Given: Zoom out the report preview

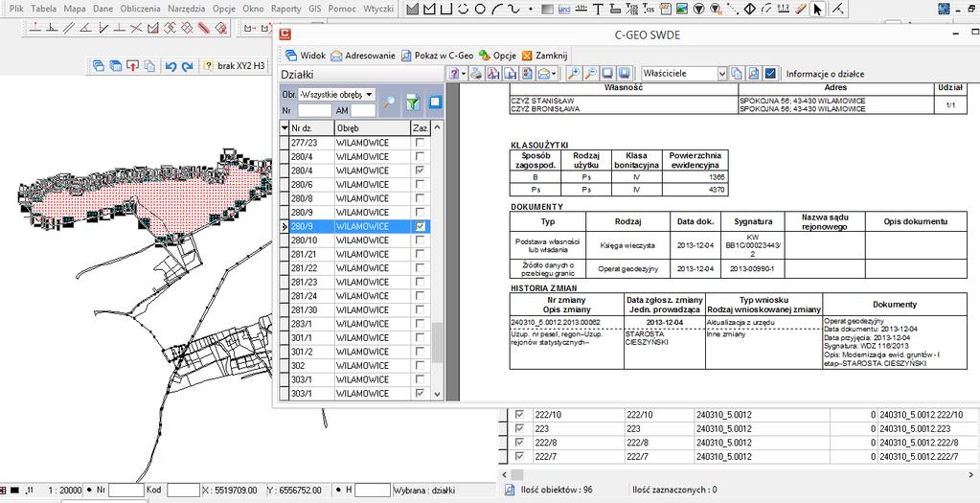Looking at the screenshot, I should (591, 73).
